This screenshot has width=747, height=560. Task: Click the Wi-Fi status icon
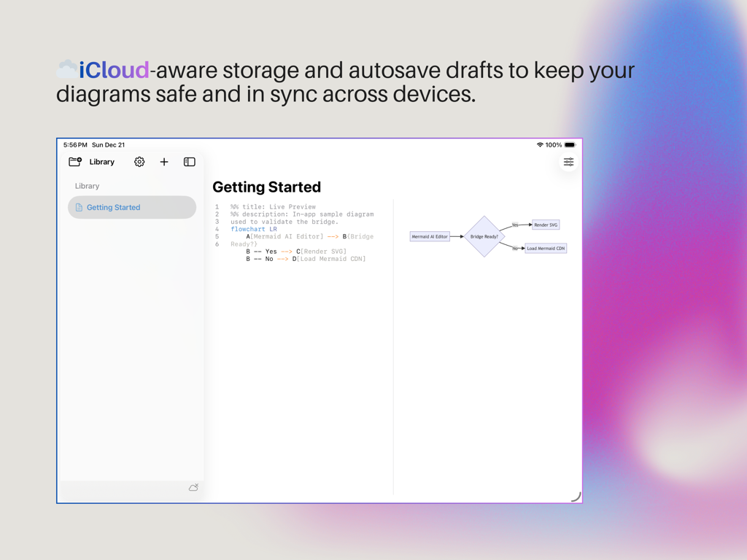pyautogui.click(x=538, y=144)
